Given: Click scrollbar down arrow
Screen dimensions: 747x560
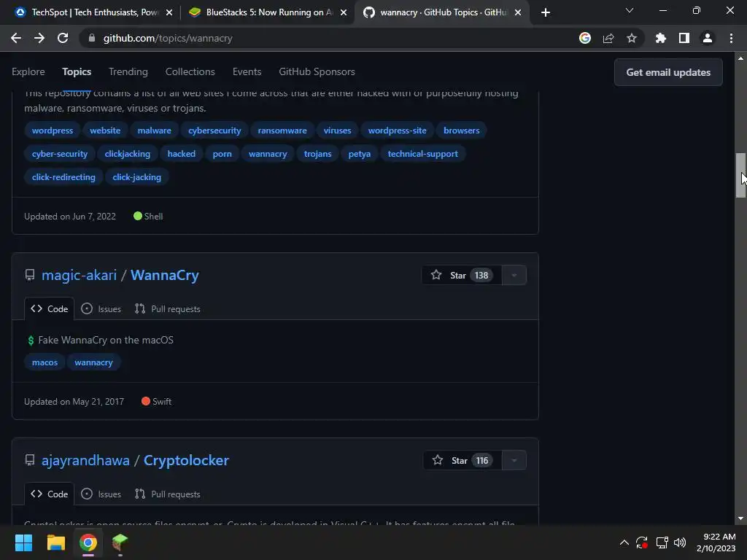Looking at the screenshot, I should (740, 518).
